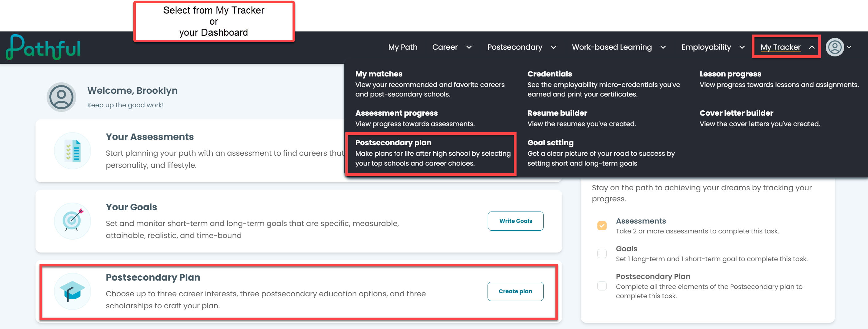Click the Pathful logo
This screenshot has width=868, height=329.
[x=43, y=47]
